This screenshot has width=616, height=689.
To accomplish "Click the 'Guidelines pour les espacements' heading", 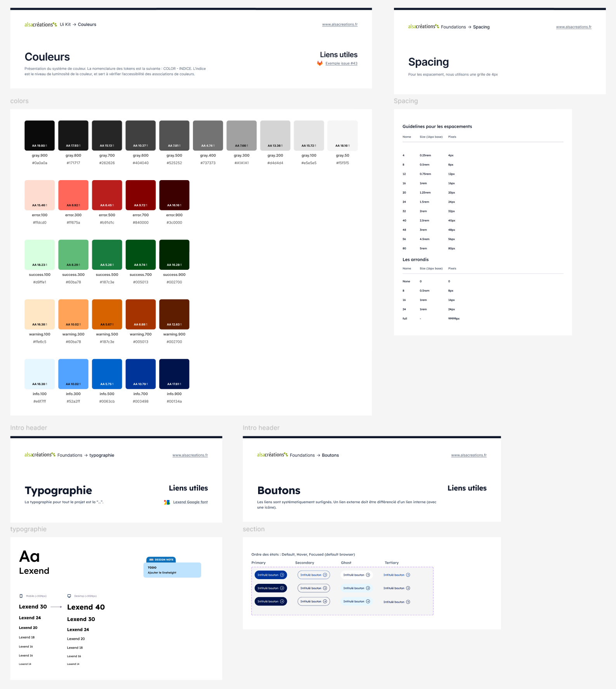I will click(x=437, y=127).
